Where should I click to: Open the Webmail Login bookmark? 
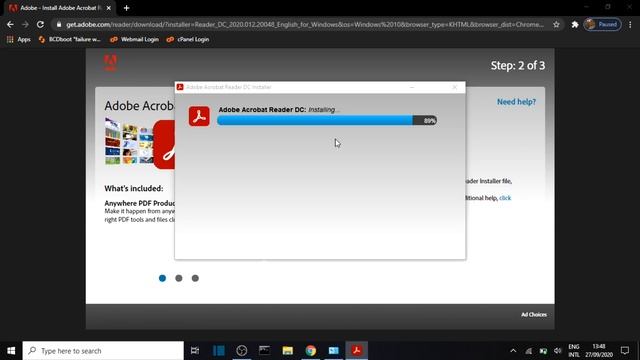pyautogui.click(x=134, y=40)
